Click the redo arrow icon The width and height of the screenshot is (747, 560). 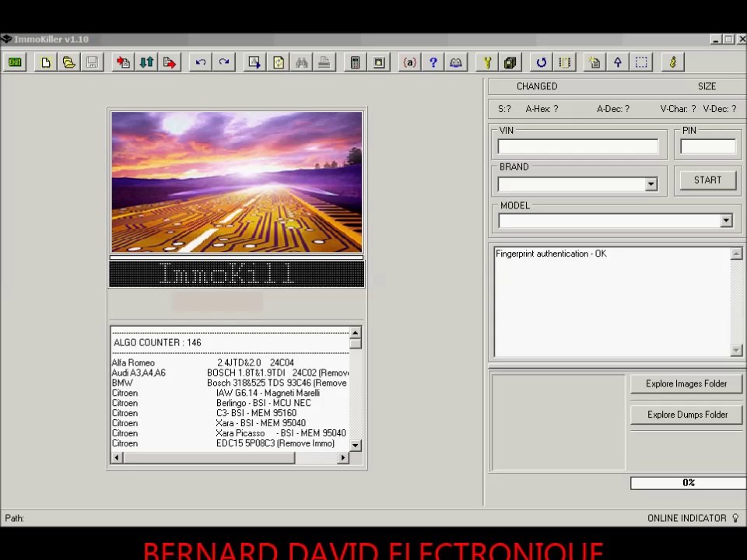point(224,62)
